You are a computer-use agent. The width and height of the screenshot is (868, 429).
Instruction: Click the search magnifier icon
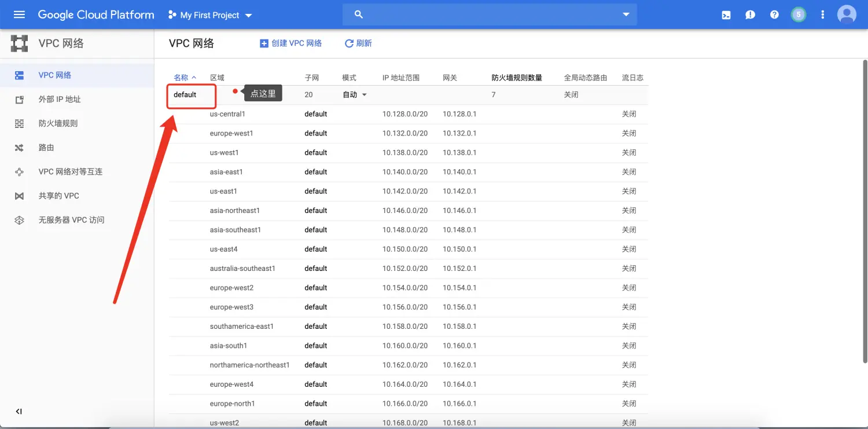point(359,14)
